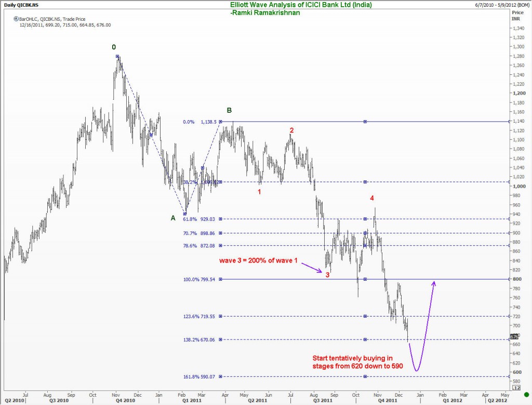Click the left handle on the 61.8% line

(x=220, y=219)
